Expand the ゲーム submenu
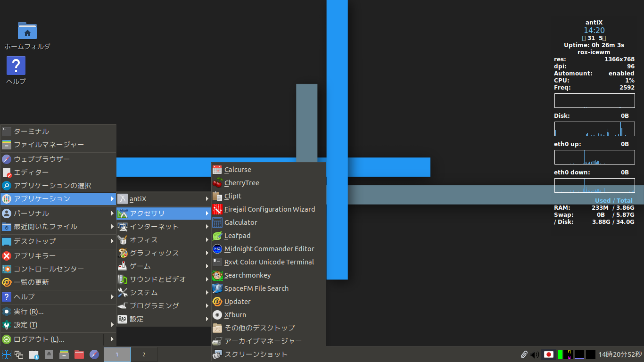 click(163, 266)
